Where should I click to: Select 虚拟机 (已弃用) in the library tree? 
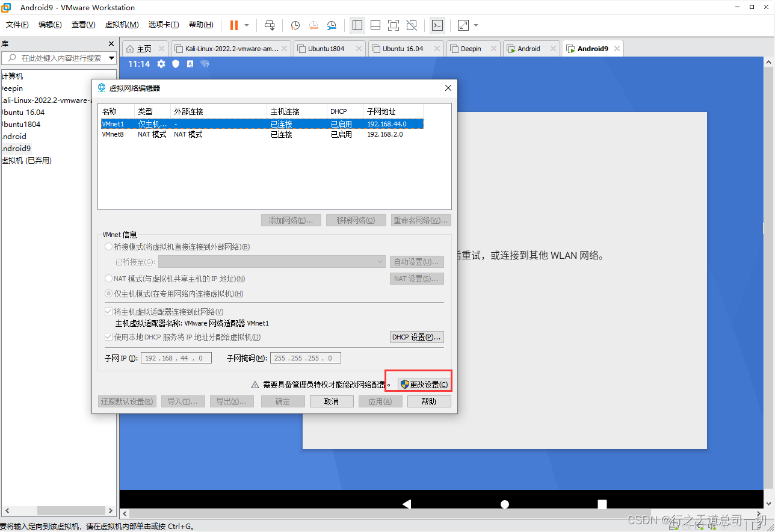[26, 161]
